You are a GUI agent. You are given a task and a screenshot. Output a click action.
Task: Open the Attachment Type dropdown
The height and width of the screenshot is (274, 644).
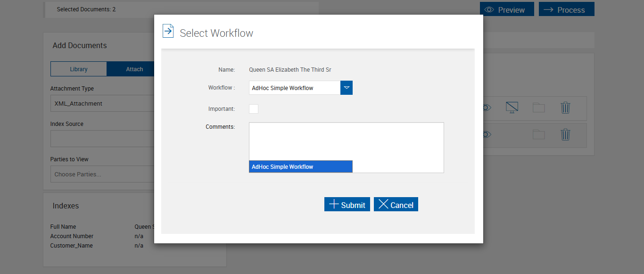[x=102, y=104]
